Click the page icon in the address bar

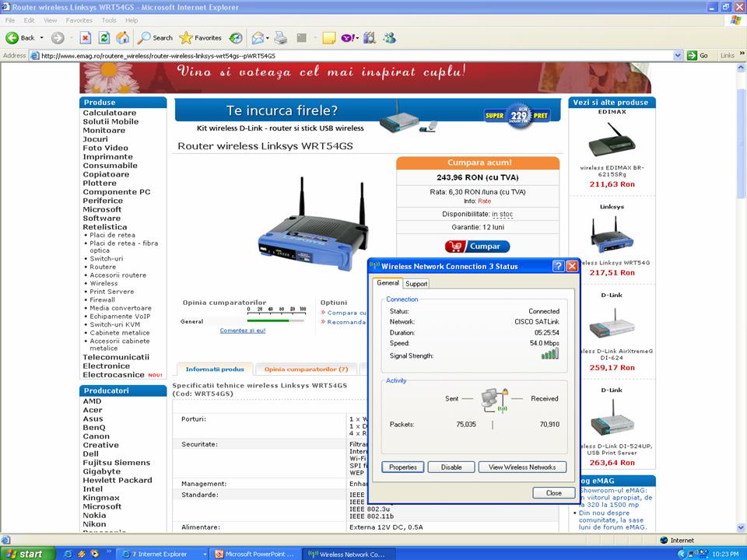point(34,56)
